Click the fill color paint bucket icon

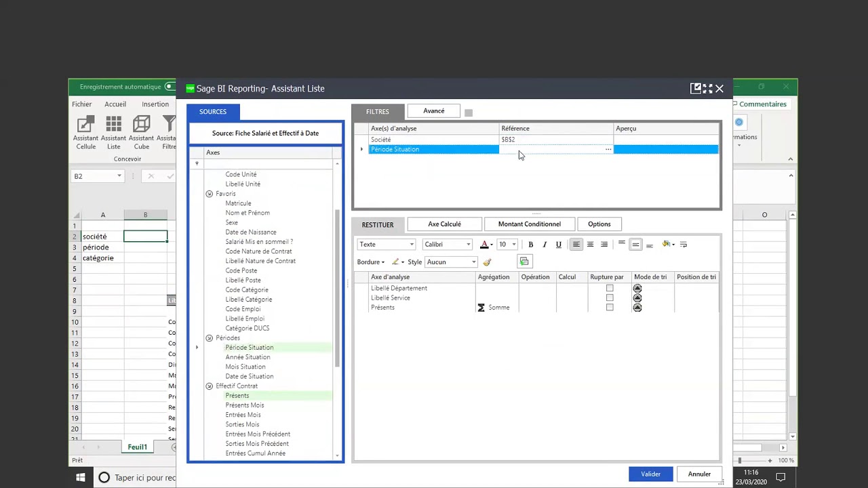666,245
